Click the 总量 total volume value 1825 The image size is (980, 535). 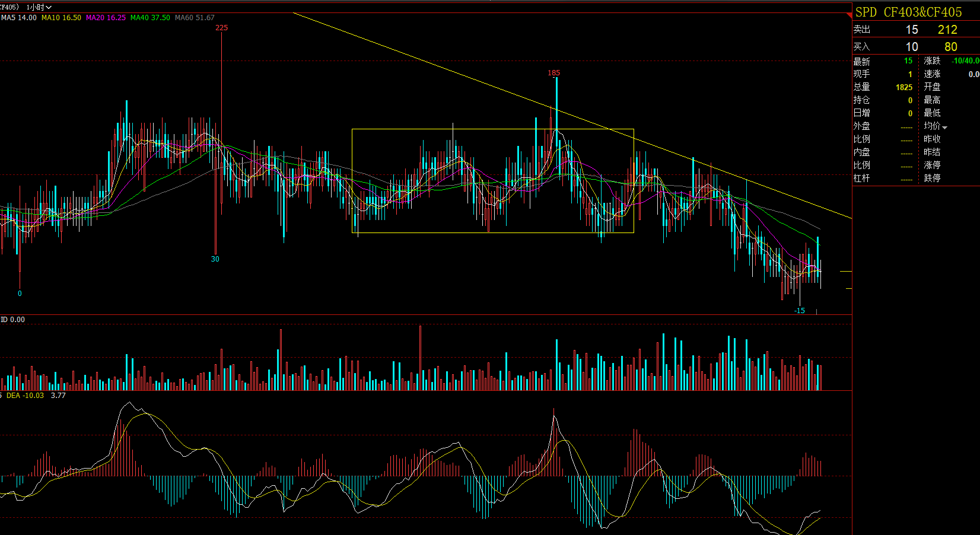[x=903, y=87]
